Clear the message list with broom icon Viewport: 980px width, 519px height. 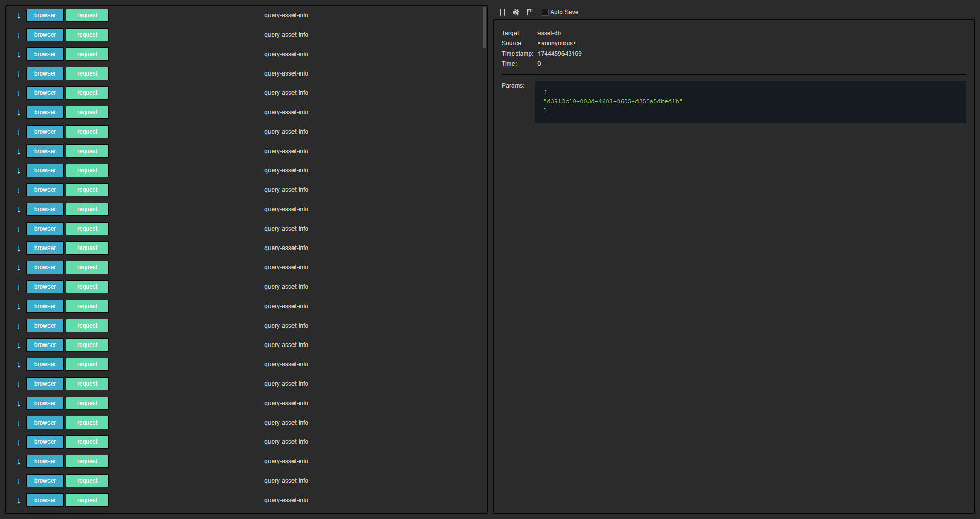tap(516, 12)
